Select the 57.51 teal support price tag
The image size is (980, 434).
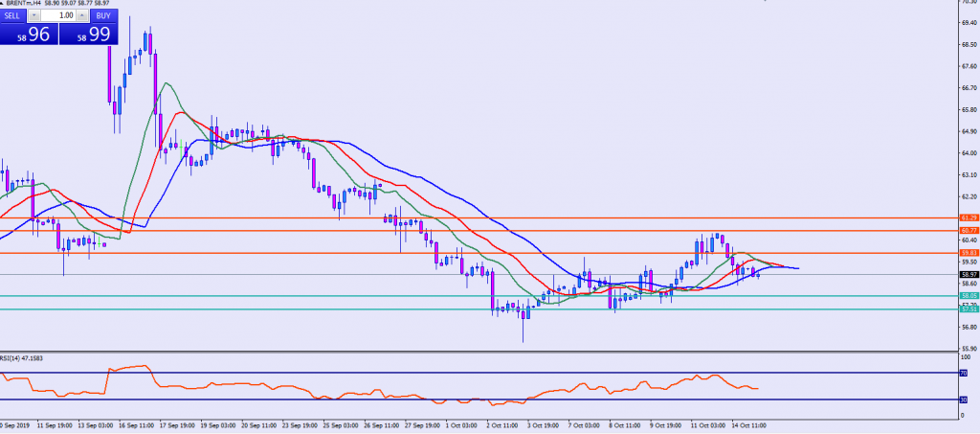click(x=967, y=308)
